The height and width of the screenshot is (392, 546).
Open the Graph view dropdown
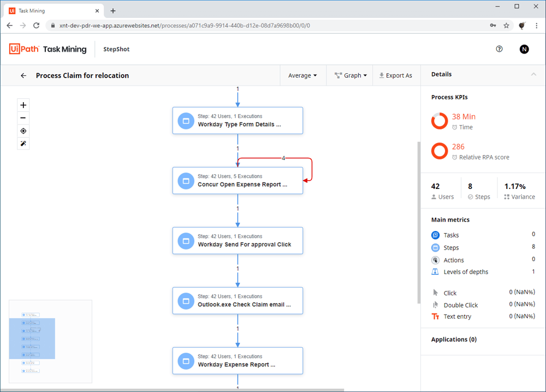coord(351,75)
